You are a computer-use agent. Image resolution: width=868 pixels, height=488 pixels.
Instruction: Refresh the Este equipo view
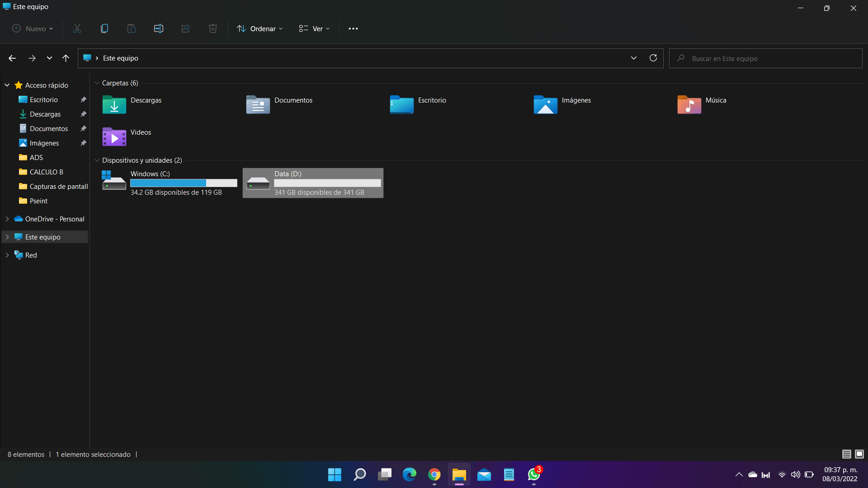pos(653,58)
